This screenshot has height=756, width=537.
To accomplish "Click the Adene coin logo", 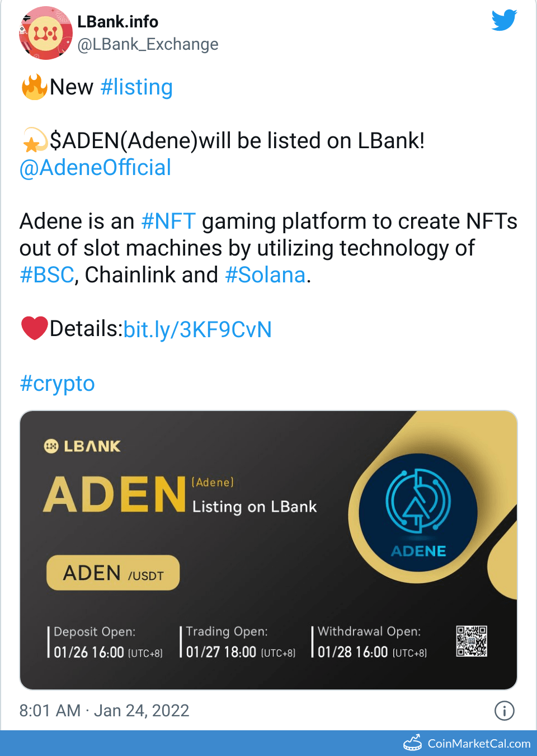I will click(418, 512).
